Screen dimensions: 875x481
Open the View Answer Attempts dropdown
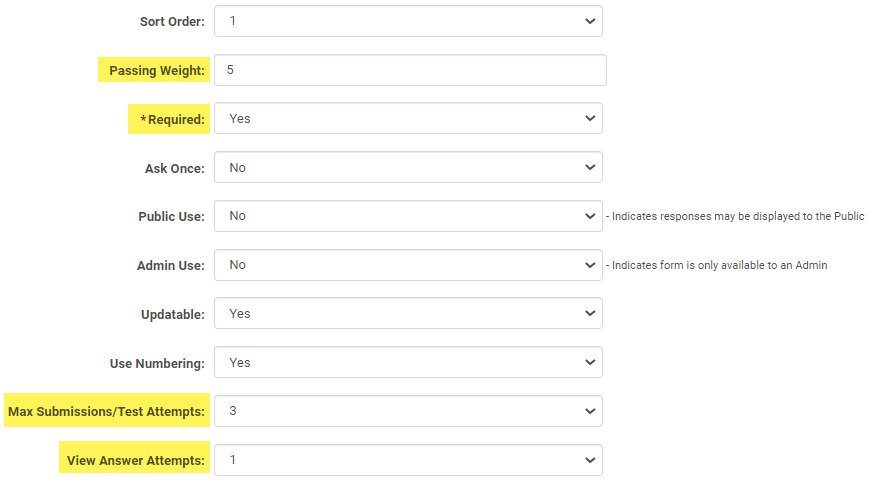tap(408, 460)
